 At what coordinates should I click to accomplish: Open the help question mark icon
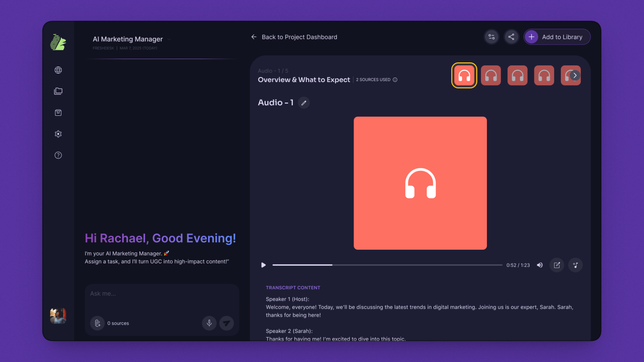(58, 155)
